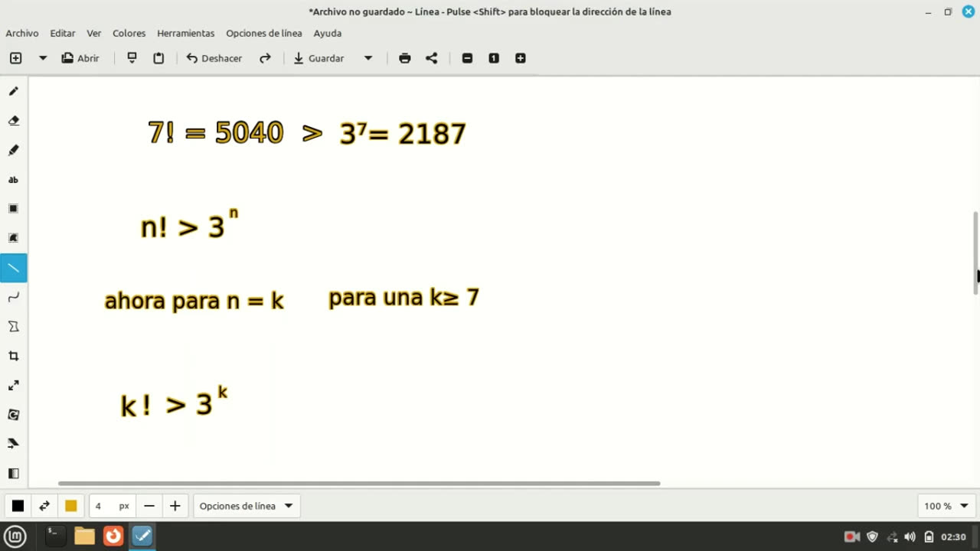Screen dimensions: 980x551
Task: Click the zoom out toolbar icon
Action: 467,58
